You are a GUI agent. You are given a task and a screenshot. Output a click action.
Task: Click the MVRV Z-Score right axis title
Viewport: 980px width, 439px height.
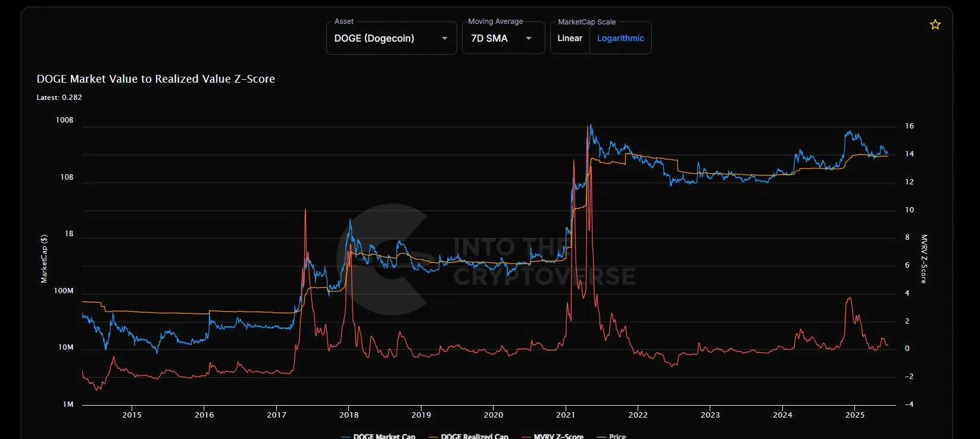point(924,259)
